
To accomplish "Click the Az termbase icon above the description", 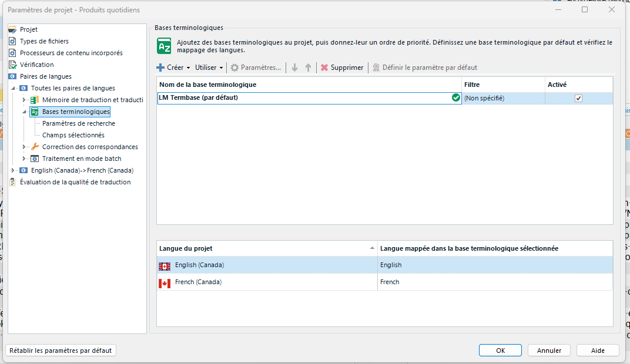I will pos(164,45).
